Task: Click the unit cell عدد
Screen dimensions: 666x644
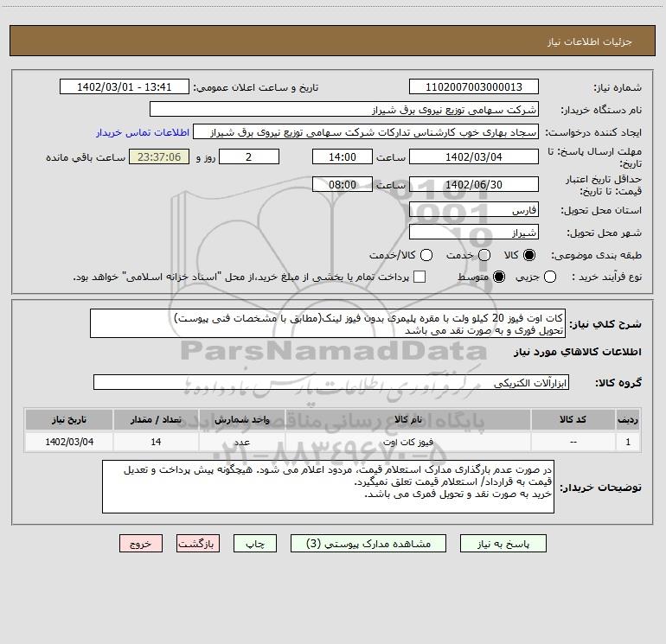Action: (x=241, y=442)
